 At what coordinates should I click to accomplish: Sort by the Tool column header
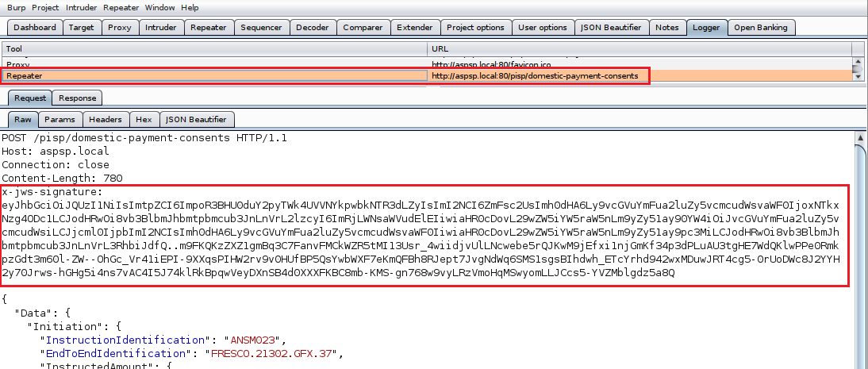click(214, 49)
